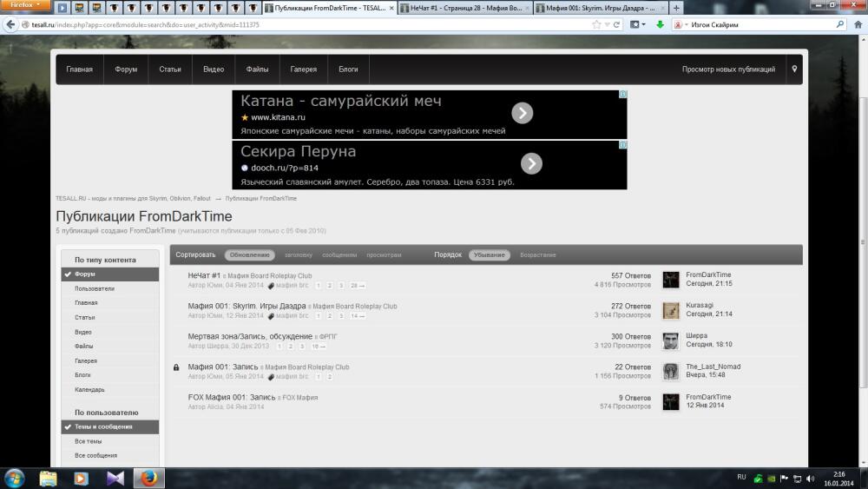Screen dimensions: 868x489
Task: Click the lock icon beside Мафия 001: Запись
Action: [176, 367]
